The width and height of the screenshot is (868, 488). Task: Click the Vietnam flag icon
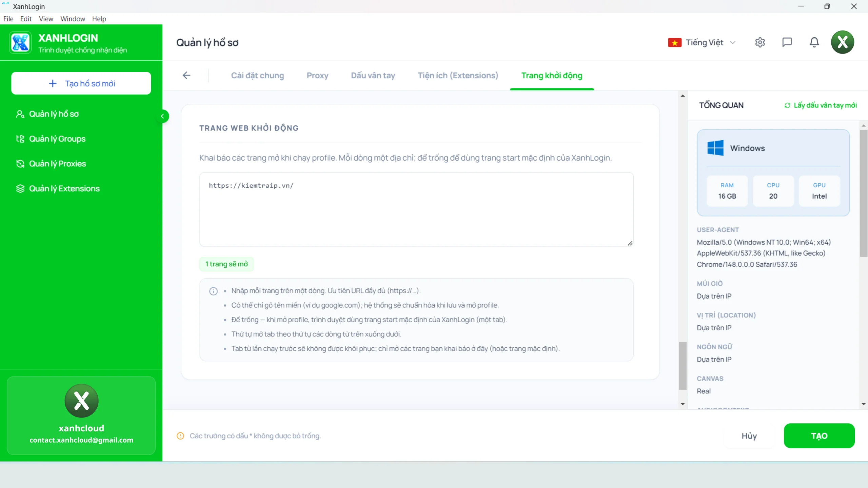674,43
